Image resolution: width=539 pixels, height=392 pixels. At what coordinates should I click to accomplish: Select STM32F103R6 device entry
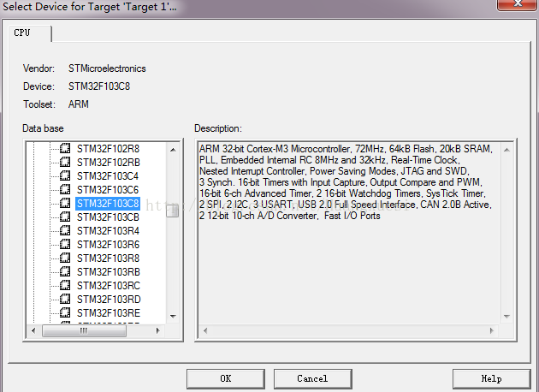pyautogui.click(x=108, y=245)
